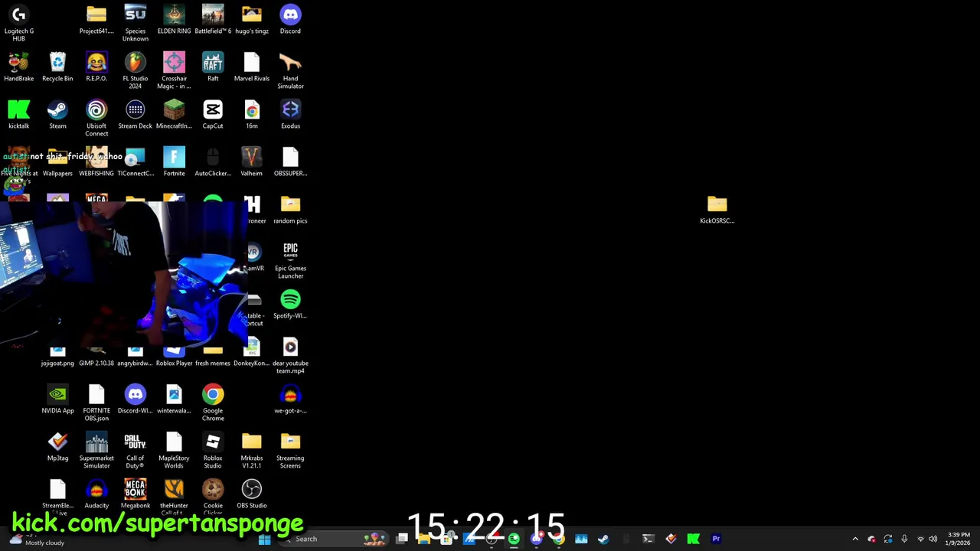
Task: Open the winterwala image file
Action: (x=174, y=399)
